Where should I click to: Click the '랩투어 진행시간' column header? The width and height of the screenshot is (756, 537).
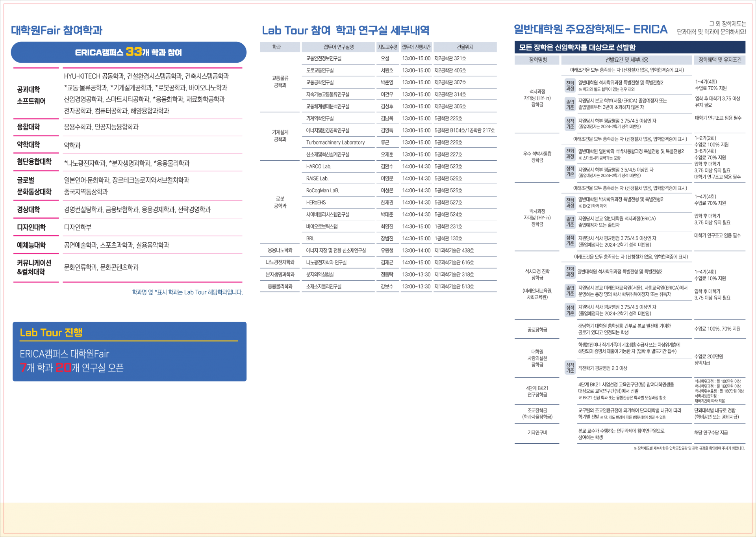point(416,47)
